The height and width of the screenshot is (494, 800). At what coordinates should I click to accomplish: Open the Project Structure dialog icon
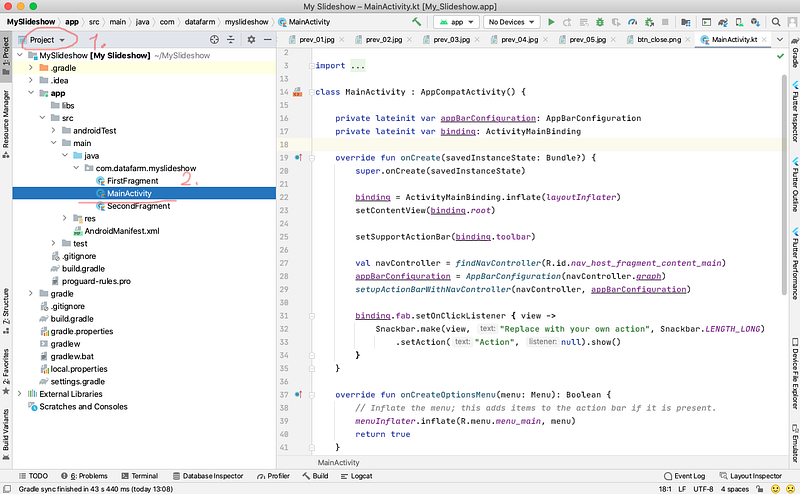coord(686,22)
